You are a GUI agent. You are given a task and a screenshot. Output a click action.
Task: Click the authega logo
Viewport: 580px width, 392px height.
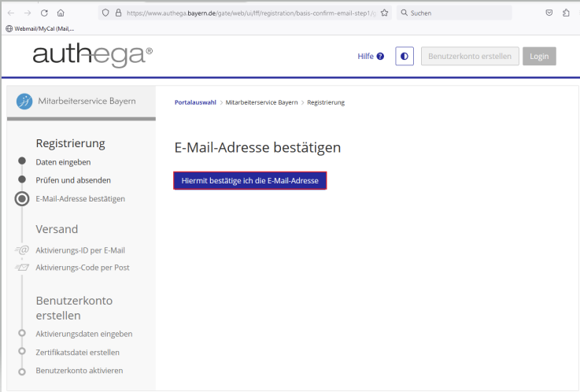coord(93,56)
